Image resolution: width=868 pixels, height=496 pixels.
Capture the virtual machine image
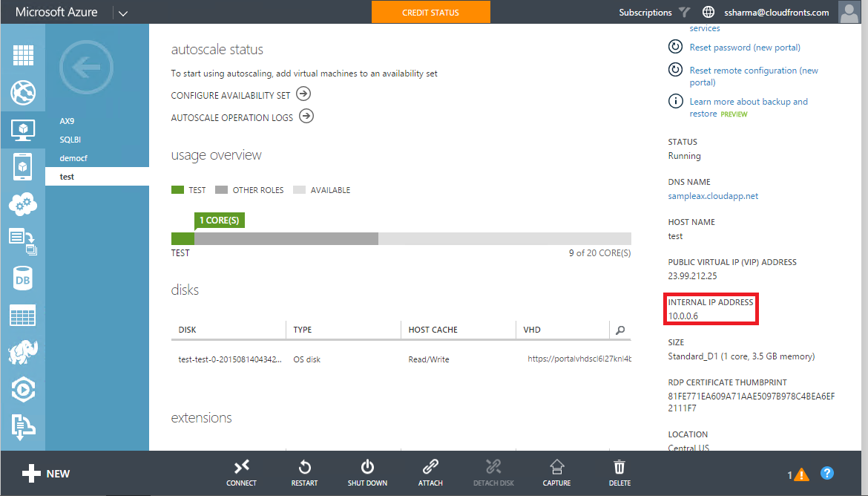(x=556, y=466)
